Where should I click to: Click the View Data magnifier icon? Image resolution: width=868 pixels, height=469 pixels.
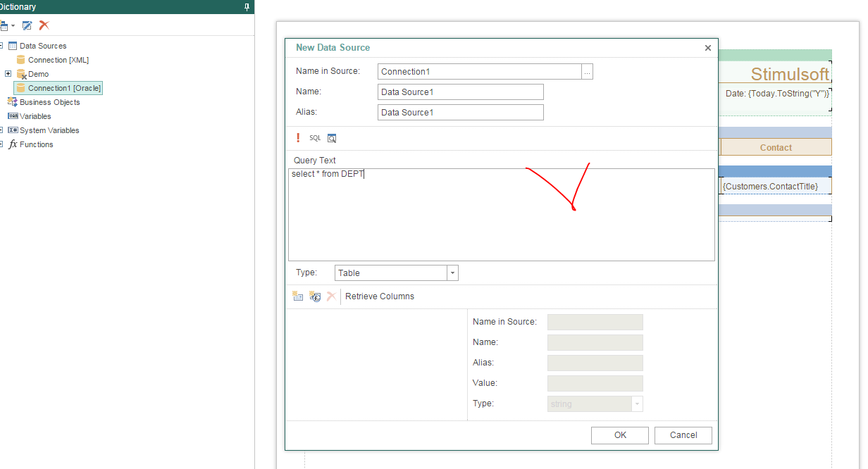click(x=332, y=138)
